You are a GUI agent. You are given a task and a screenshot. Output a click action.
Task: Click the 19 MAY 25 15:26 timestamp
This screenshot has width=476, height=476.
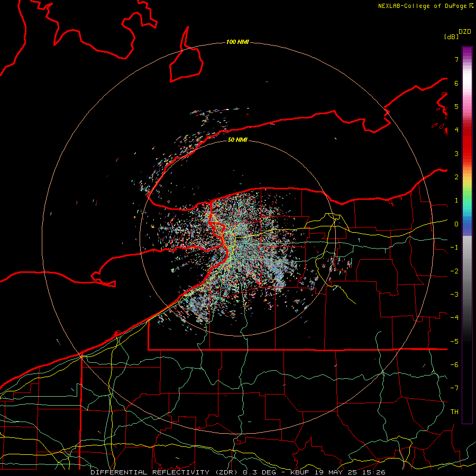pos(350,472)
